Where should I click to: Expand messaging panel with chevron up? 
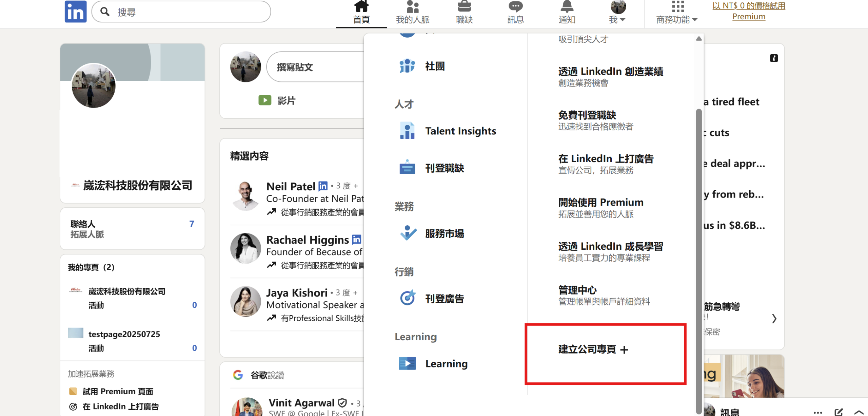pyautogui.click(x=859, y=412)
